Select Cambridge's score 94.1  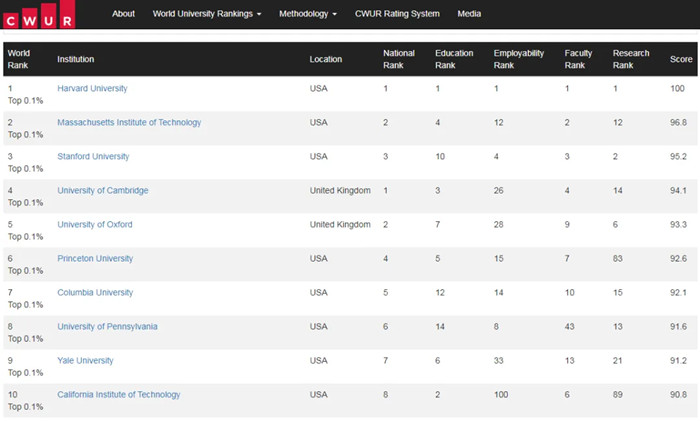click(678, 190)
